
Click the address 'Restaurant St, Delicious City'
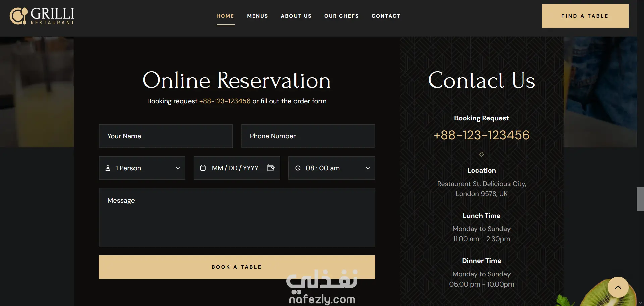click(481, 184)
